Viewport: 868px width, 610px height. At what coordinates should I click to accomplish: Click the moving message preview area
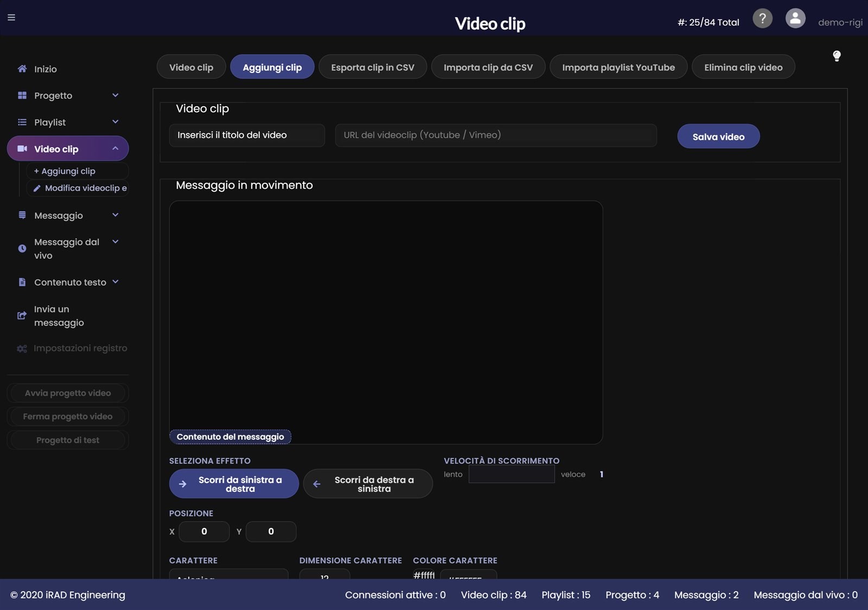click(386, 322)
